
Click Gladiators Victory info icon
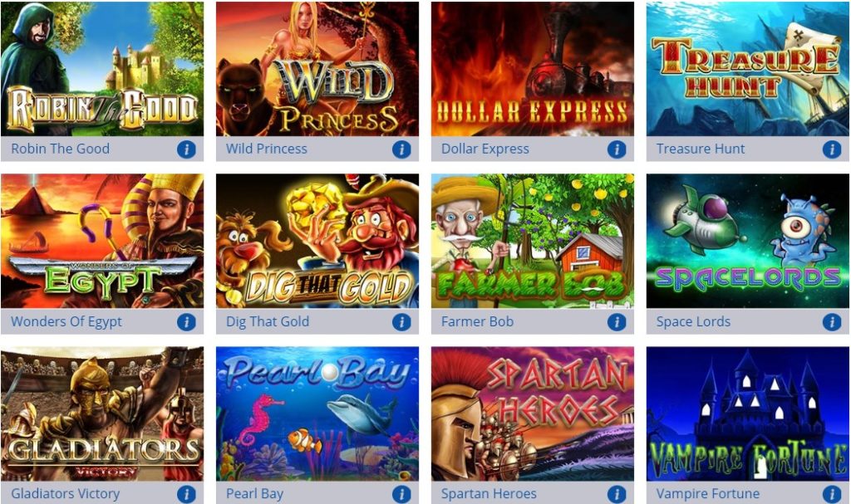tap(186, 494)
